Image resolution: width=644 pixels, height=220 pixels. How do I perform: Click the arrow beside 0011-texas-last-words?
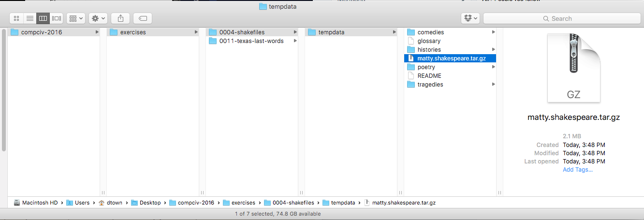pos(295,41)
